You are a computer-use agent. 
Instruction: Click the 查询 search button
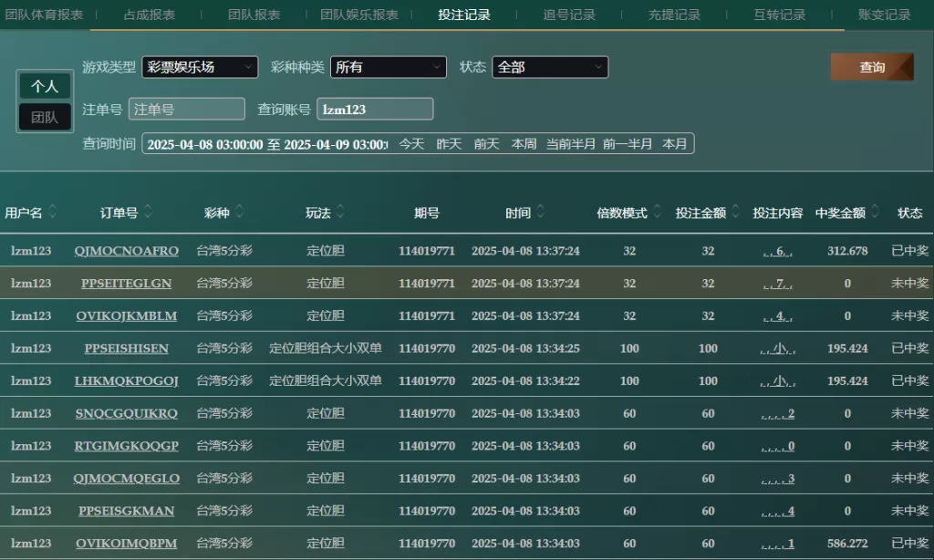(x=871, y=67)
